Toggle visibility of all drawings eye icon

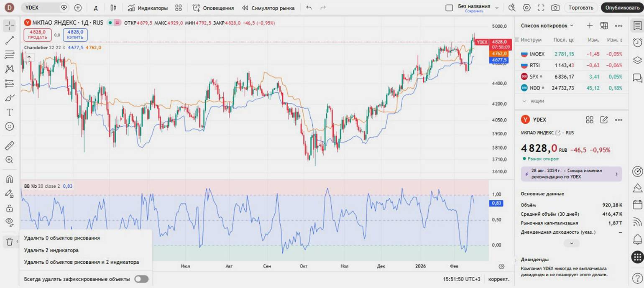[x=9, y=222]
